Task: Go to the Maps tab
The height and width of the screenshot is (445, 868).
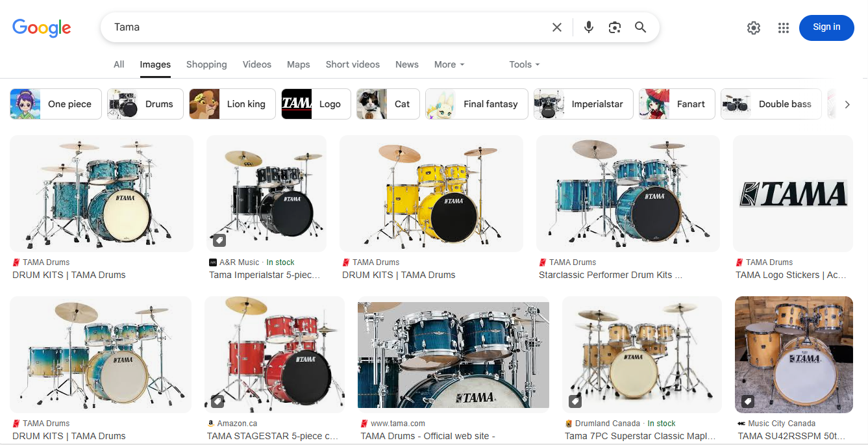Action: [x=299, y=64]
